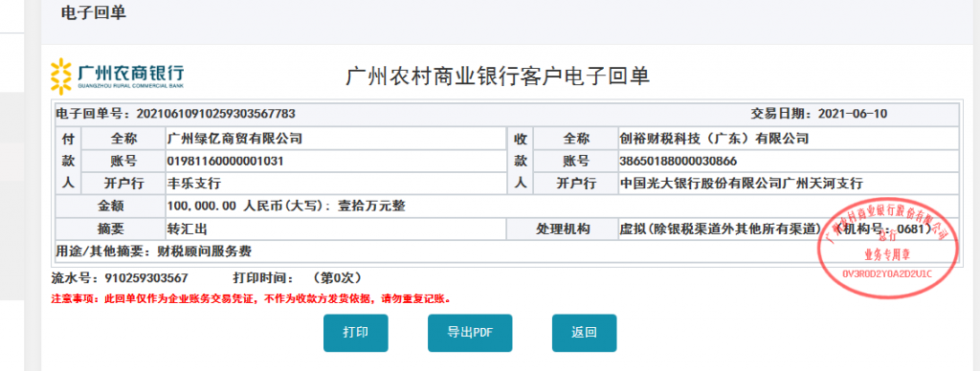Click payee name 创裕财税科技（广东）有限公司
Screen dimensions: 980x371
[x=714, y=138]
